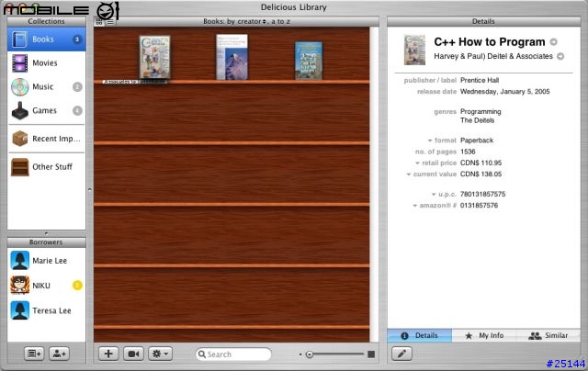Open the Music collection

(x=47, y=86)
